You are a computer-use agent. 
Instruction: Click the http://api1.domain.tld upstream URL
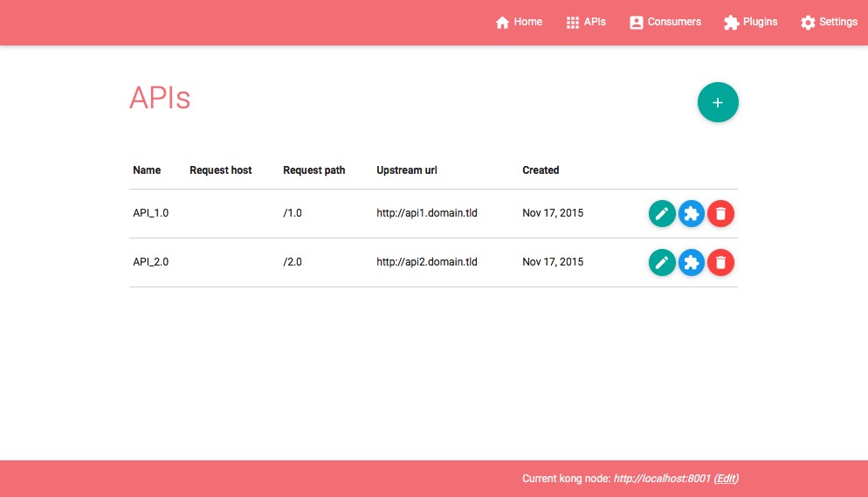[x=426, y=213]
